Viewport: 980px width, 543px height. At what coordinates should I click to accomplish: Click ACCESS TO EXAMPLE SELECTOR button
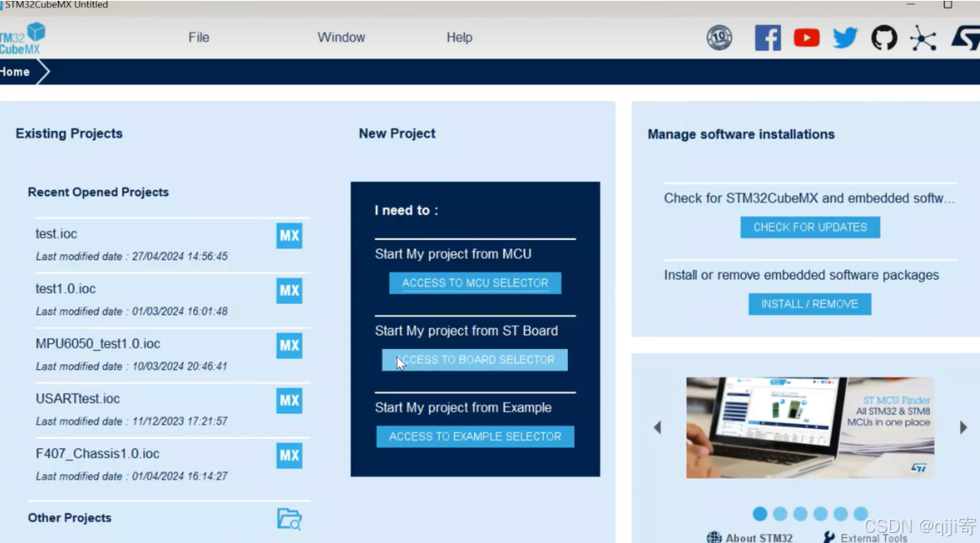(x=475, y=436)
